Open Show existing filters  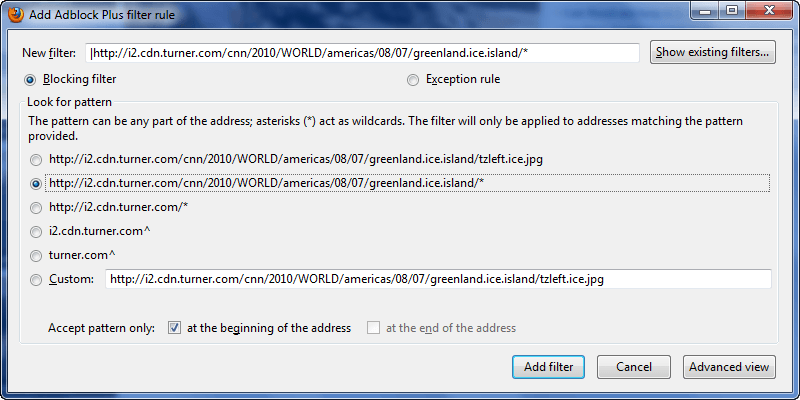pos(712,52)
